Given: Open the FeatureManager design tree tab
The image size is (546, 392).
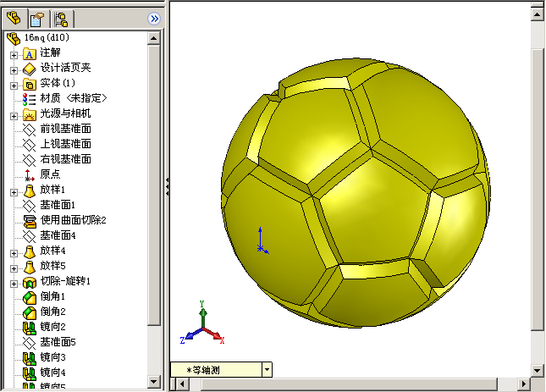Looking at the screenshot, I should coord(14,18).
